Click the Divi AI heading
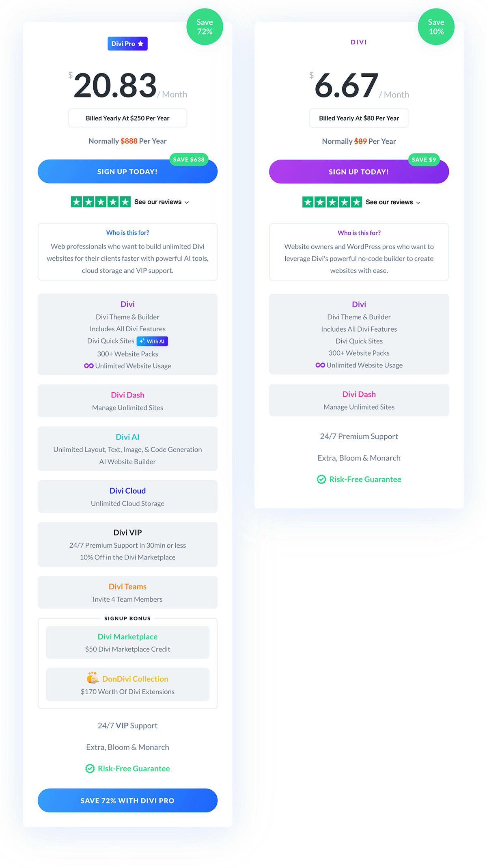 (x=127, y=437)
